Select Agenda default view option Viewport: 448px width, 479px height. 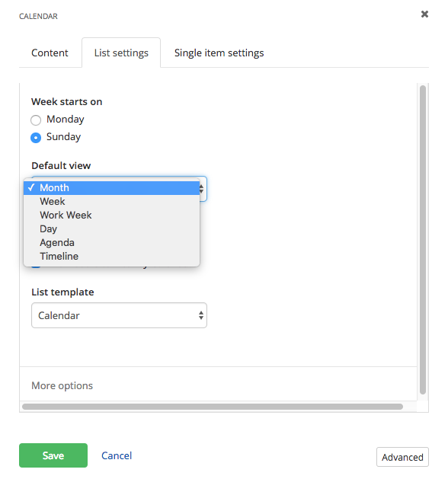tap(111, 243)
